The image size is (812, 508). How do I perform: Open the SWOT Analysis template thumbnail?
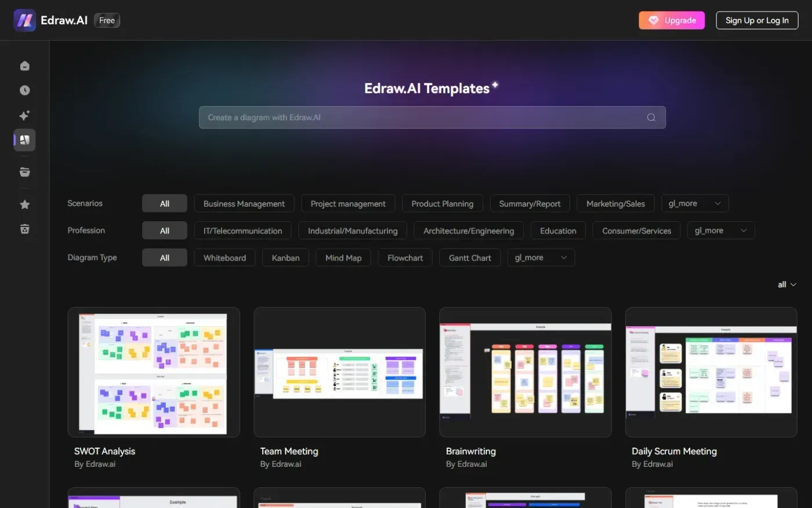[154, 372]
